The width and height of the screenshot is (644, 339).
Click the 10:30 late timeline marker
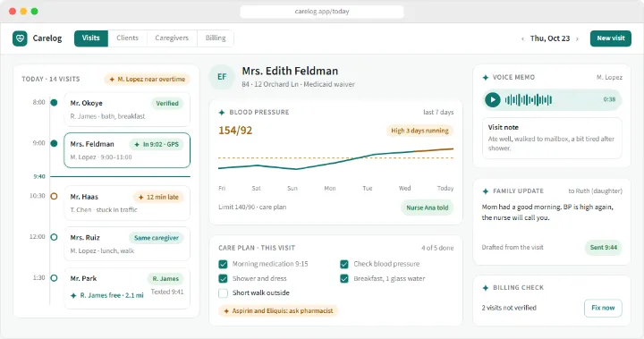pyautogui.click(x=54, y=196)
